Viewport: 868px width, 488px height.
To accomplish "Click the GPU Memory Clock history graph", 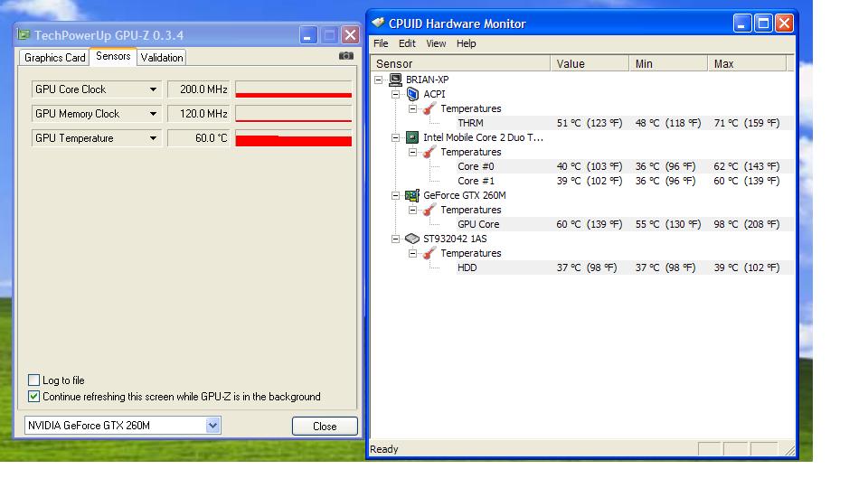I will pyautogui.click(x=293, y=114).
